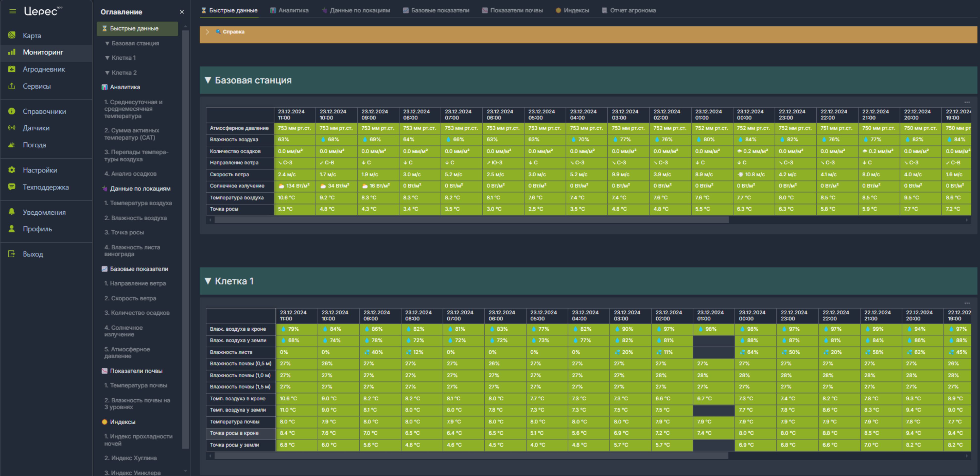The height and width of the screenshot is (476, 980).
Task: Open the Отчет агронома tab
Action: click(628, 10)
